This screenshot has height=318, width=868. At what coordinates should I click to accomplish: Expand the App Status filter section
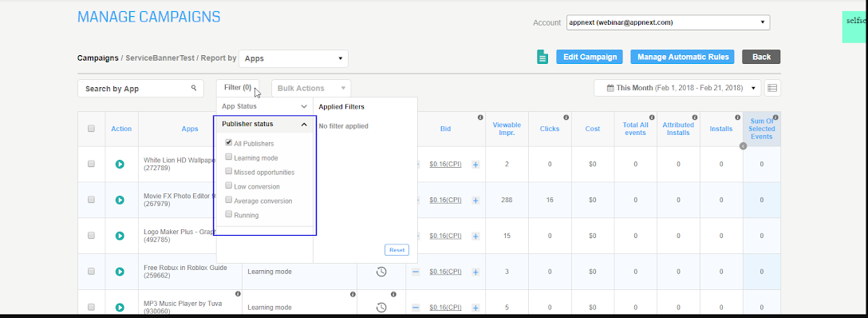point(265,105)
